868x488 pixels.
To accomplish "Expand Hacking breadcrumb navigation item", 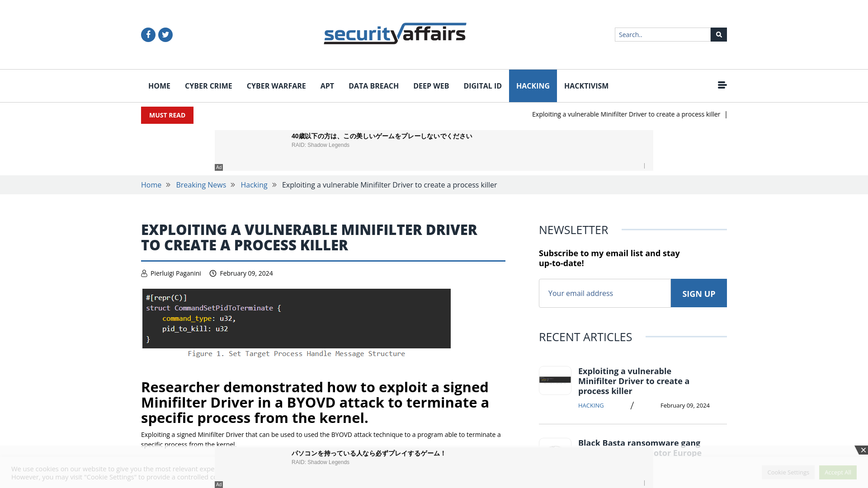I will 254,185.
